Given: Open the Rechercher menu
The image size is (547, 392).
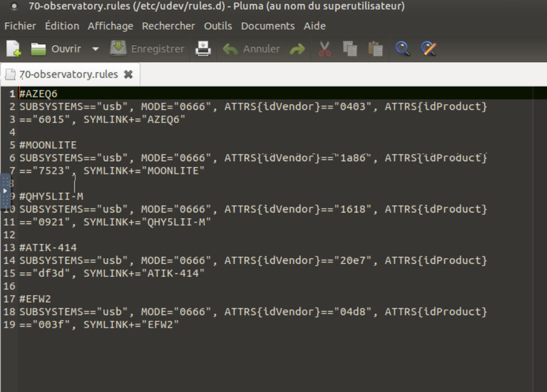Looking at the screenshot, I should coord(168,26).
